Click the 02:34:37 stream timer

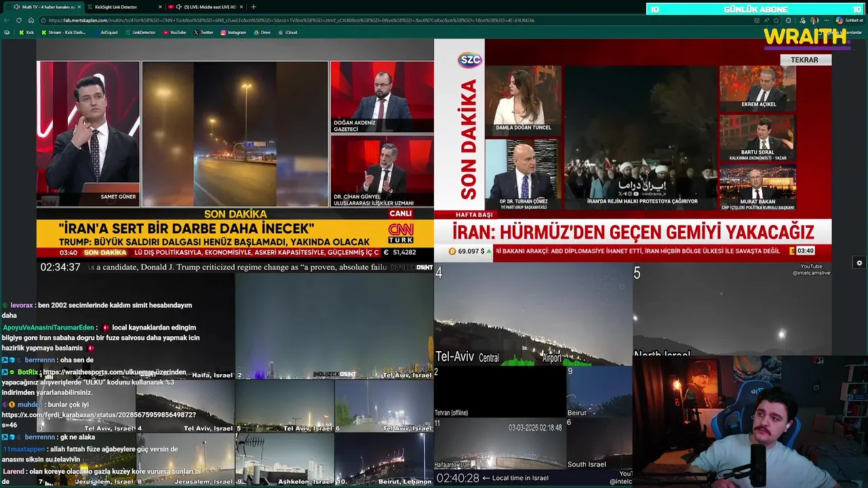pos(60,267)
